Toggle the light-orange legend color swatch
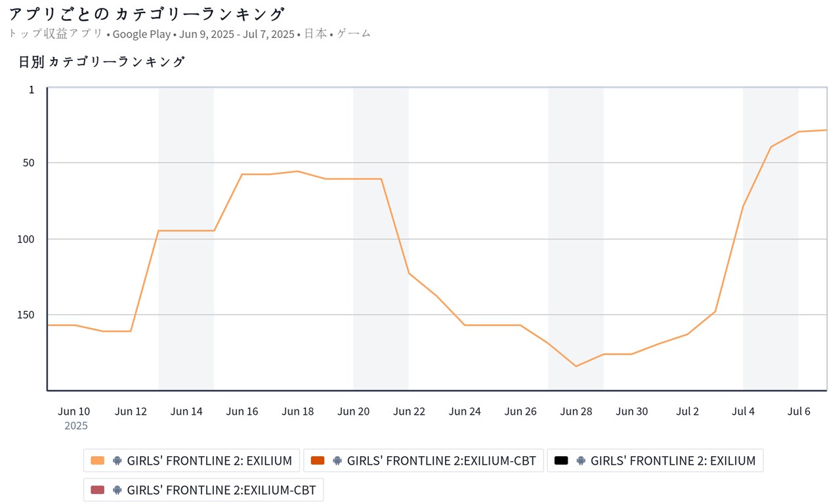 pyautogui.click(x=98, y=461)
